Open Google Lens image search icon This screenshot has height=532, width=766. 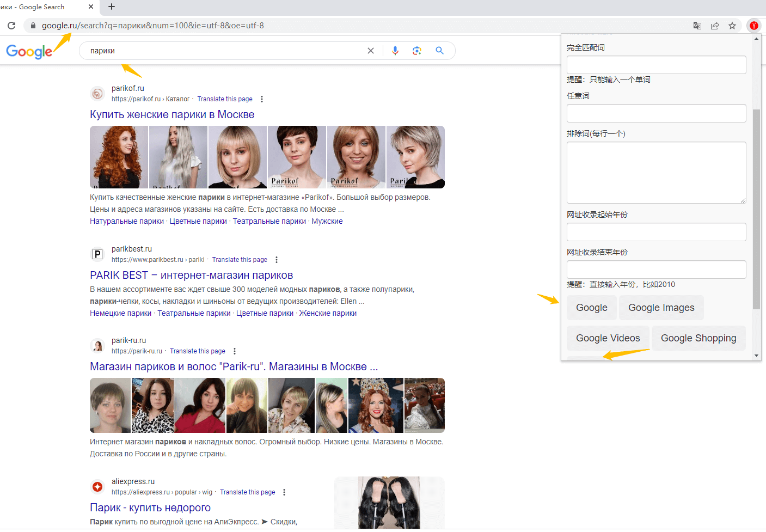417,51
